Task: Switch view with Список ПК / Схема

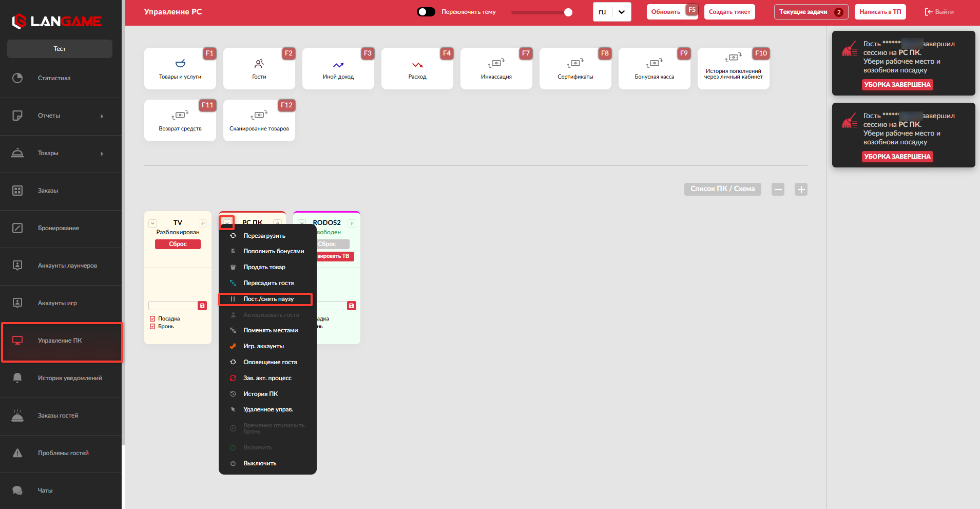Action: click(723, 189)
